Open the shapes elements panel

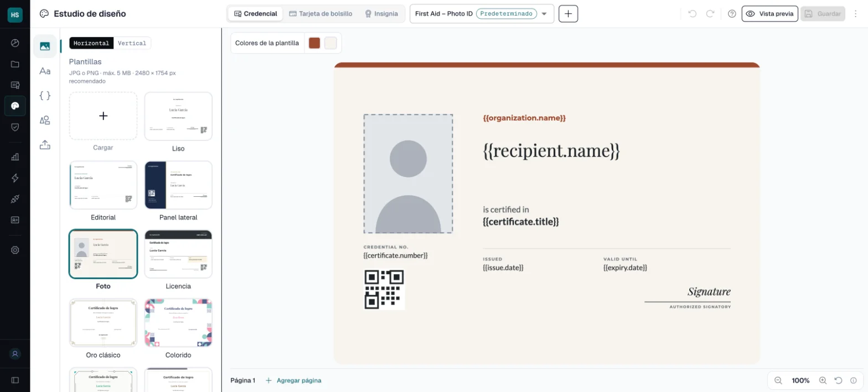click(45, 120)
